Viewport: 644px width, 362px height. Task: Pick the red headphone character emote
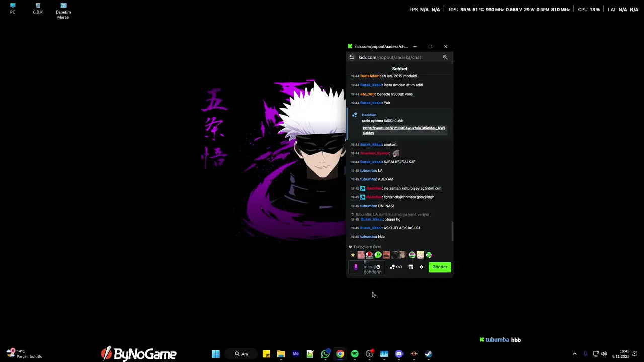click(369, 255)
